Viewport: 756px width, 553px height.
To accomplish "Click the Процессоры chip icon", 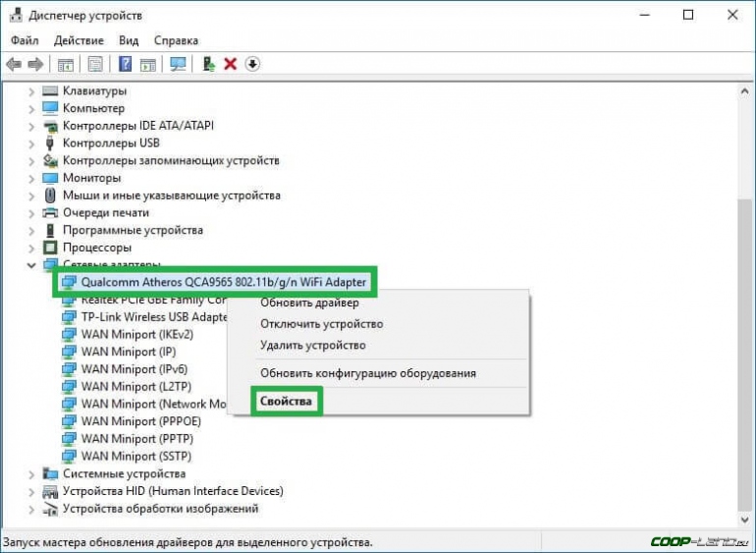I will click(x=50, y=248).
